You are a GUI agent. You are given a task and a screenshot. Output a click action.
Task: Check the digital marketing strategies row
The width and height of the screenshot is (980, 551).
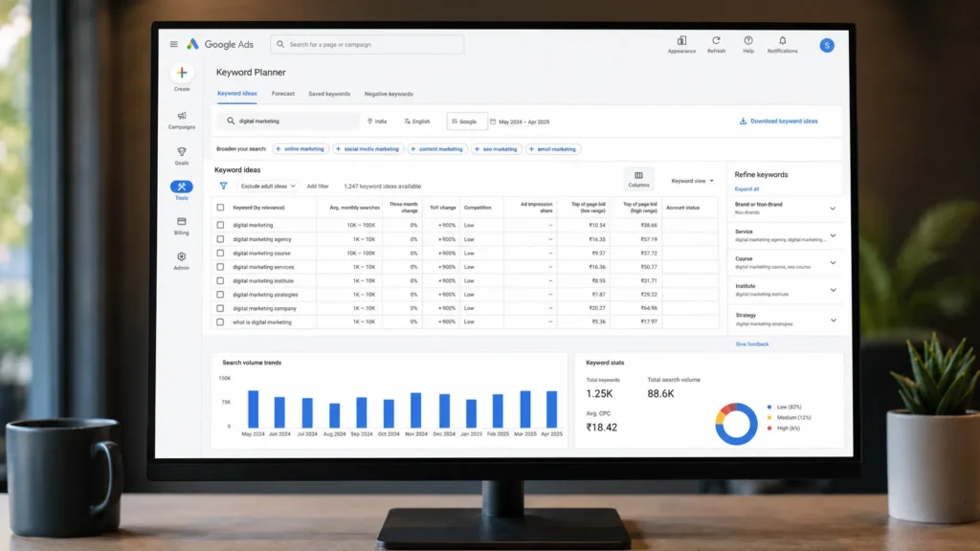[221, 295]
